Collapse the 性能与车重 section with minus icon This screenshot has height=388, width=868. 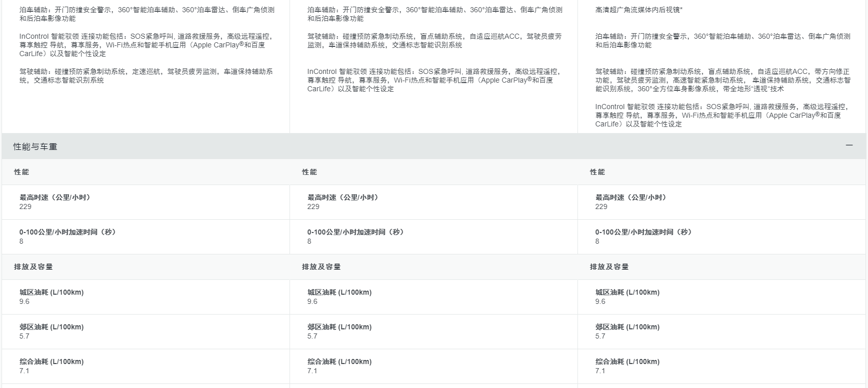[x=849, y=145]
